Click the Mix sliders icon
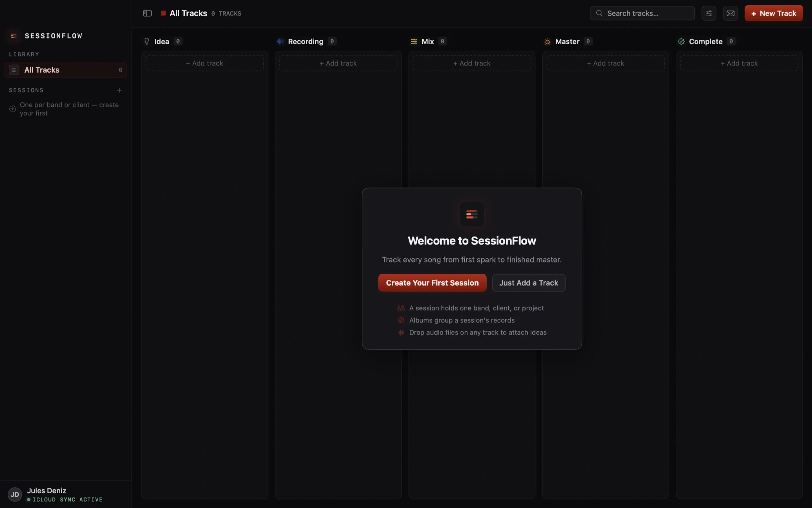The image size is (812, 508). pyautogui.click(x=414, y=41)
